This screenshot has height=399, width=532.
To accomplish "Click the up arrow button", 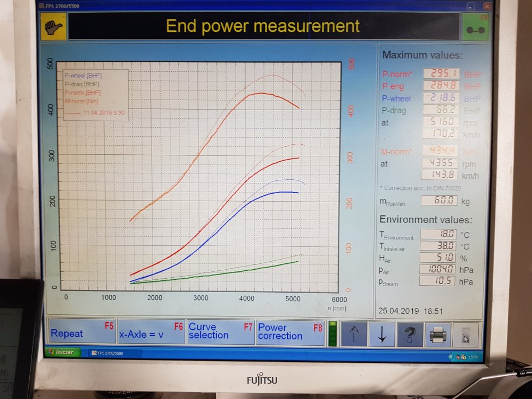I will click(x=354, y=334).
